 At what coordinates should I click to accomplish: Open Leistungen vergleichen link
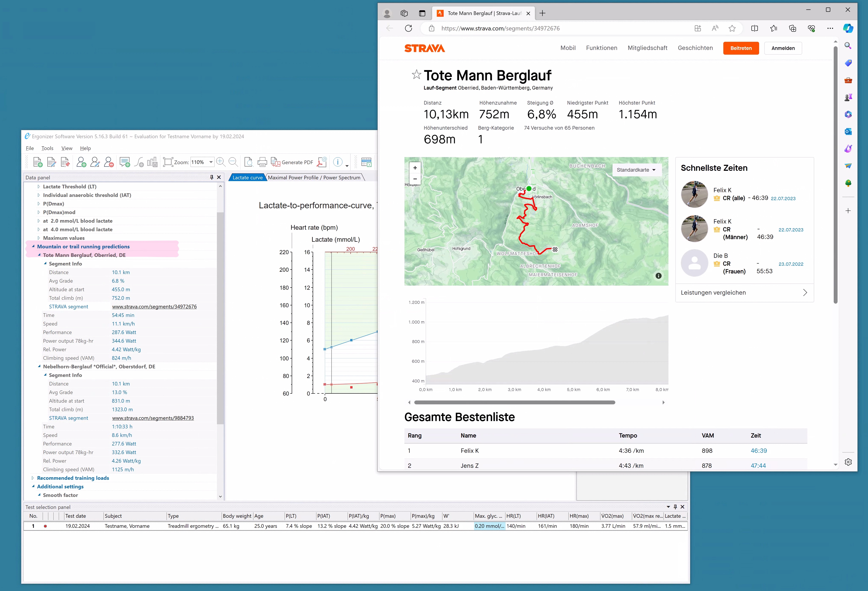coord(744,293)
